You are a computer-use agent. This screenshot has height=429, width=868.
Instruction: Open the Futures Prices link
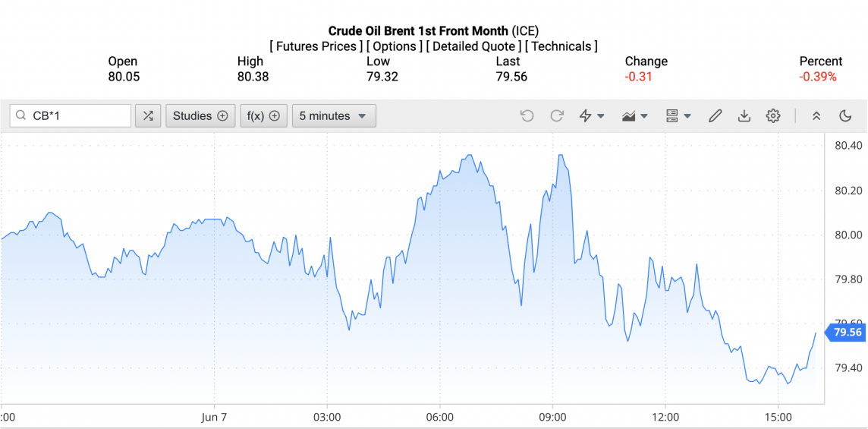tap(316, 46)
